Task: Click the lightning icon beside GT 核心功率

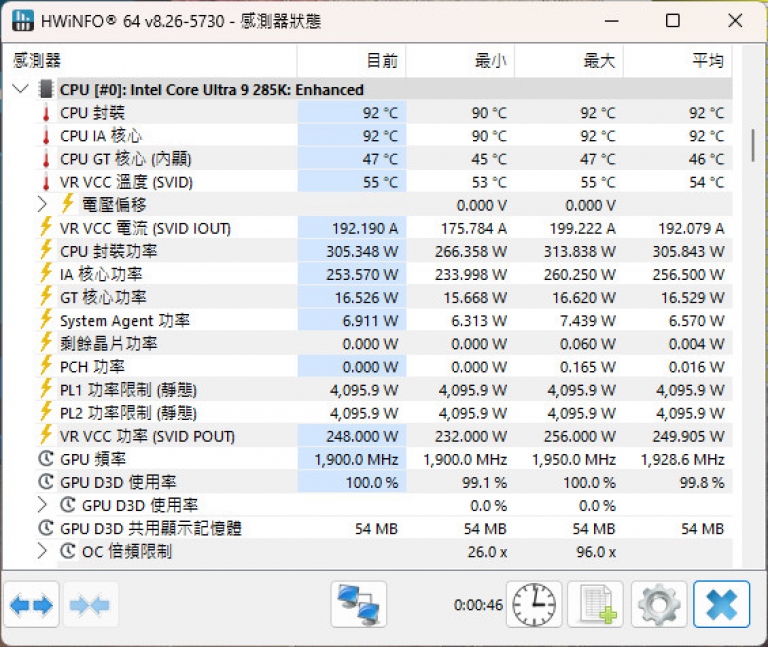Action: pyautogui.click(x=46, y=296)
